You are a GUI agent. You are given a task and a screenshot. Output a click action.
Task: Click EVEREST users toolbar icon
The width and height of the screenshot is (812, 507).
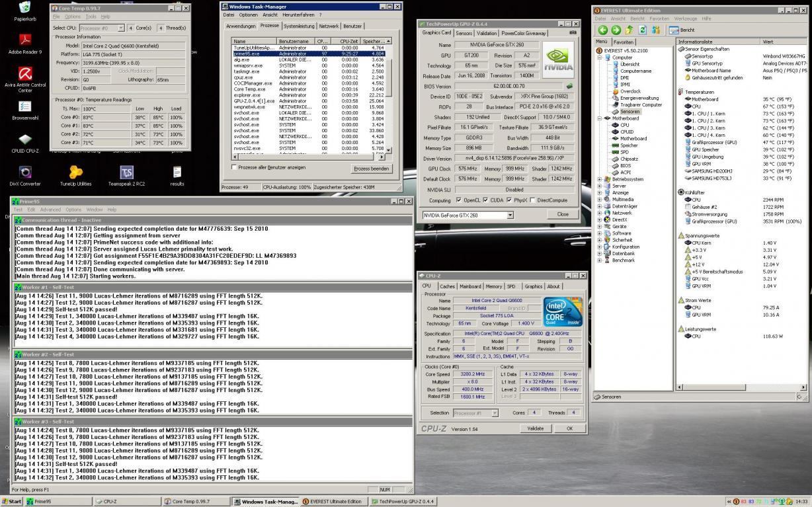tap(656, 30)
